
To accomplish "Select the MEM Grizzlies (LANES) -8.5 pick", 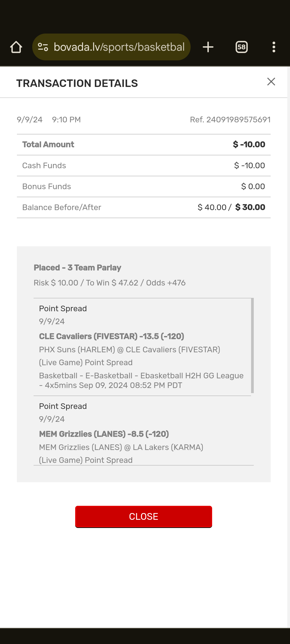I will point(104,434).
